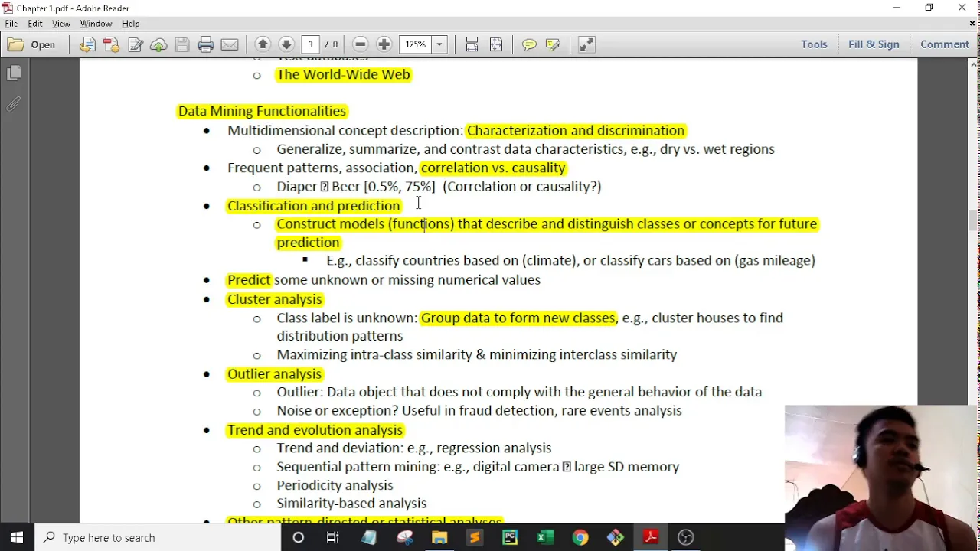Open the View menu

coord(61,24)
